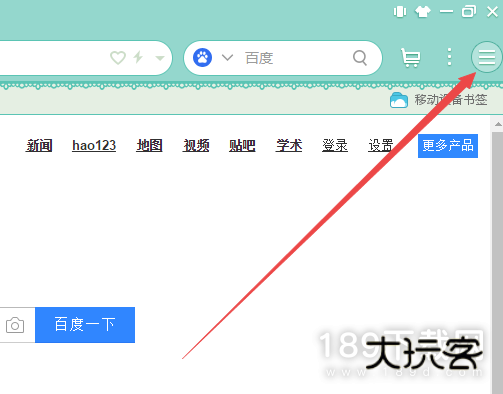
Task: Open the 地图 link
Action: point(149,145)
